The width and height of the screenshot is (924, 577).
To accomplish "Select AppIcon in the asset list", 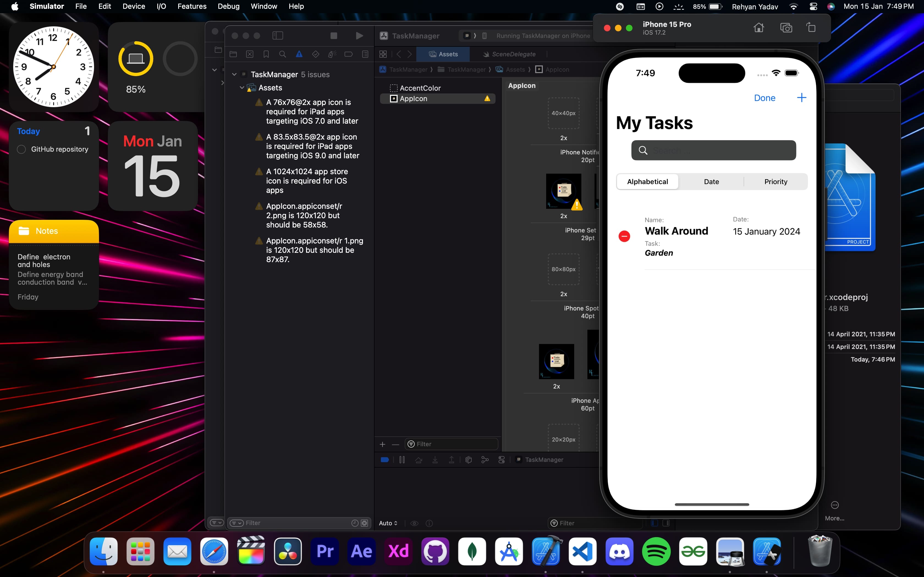I will tap(414, 99).
